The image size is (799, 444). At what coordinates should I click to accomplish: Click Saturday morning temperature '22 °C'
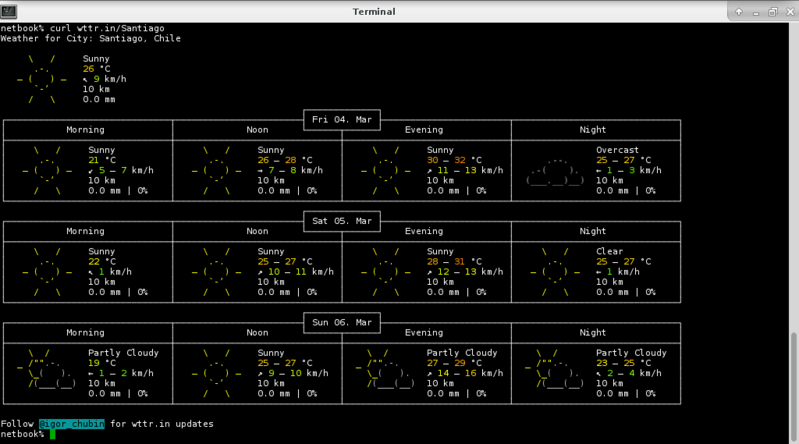click(x=102, y=262)
